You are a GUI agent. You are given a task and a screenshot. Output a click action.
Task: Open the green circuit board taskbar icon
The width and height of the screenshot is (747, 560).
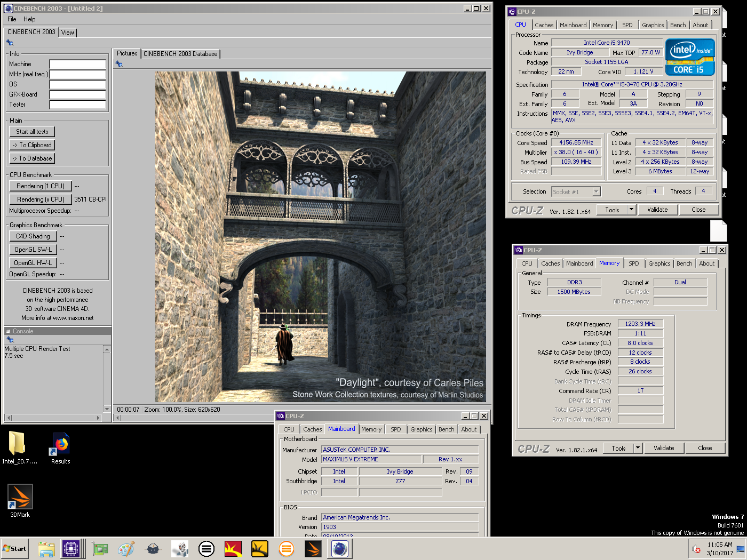coord(100,549)
